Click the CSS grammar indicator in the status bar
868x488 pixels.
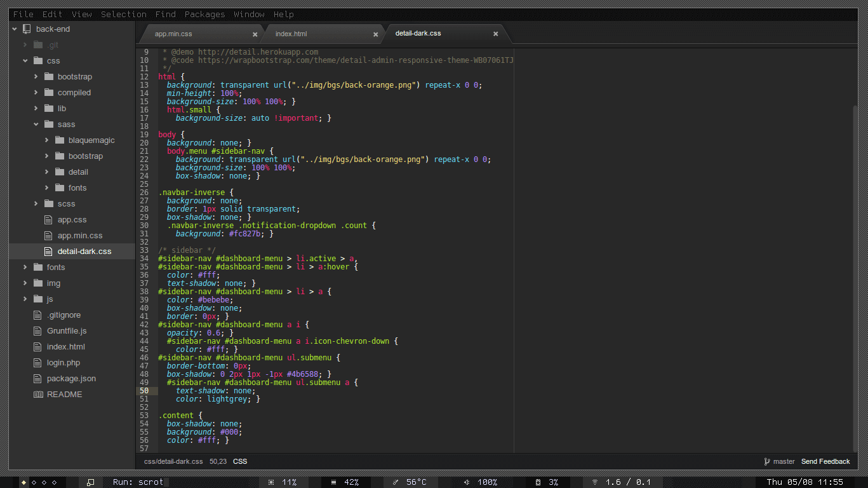[x=240, y=461]
